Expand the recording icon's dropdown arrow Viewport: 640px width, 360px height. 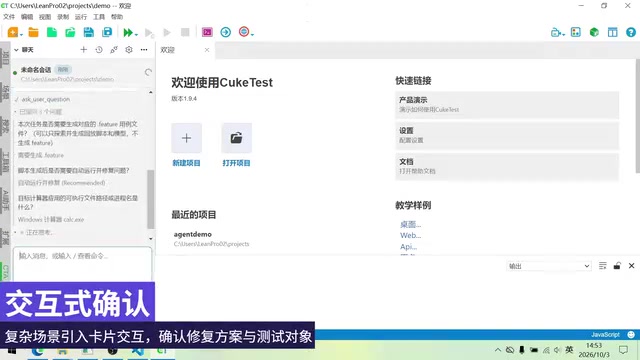tap(252, 35)
